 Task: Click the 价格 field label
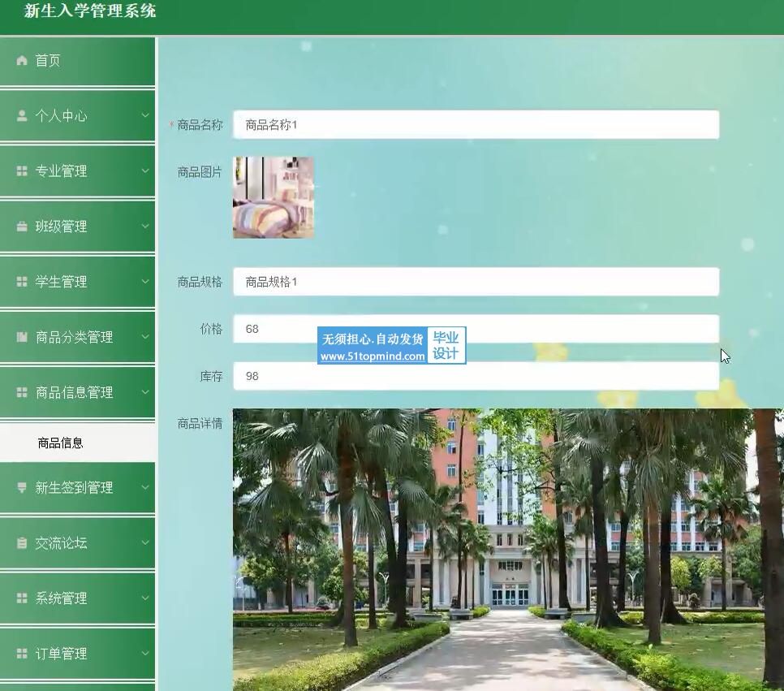click(x=211, y=329)
